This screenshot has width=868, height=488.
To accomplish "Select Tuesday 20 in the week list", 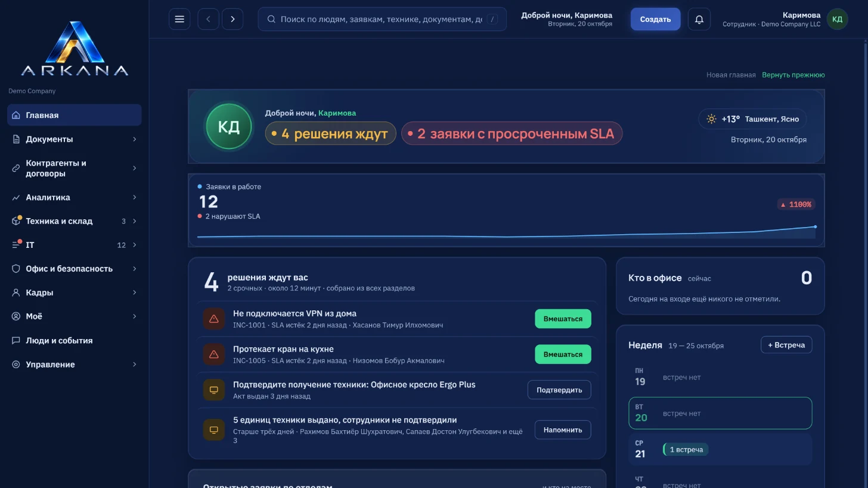I will pos(720,413).
